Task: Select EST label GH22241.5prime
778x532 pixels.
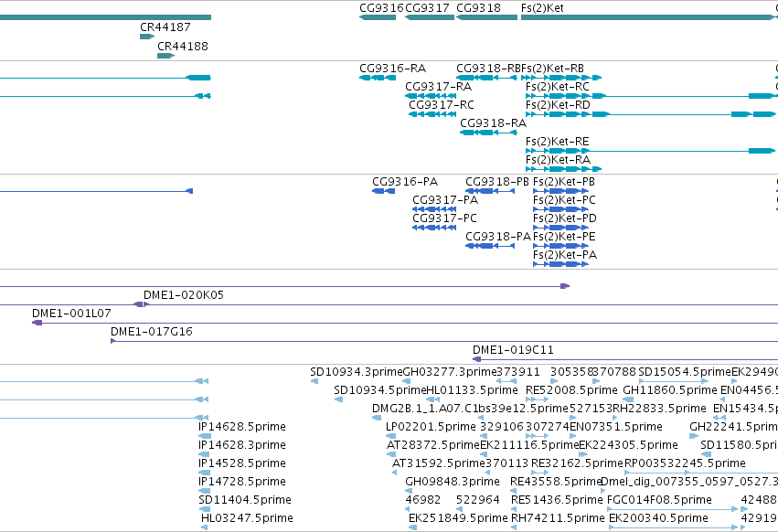Action: 734,427
